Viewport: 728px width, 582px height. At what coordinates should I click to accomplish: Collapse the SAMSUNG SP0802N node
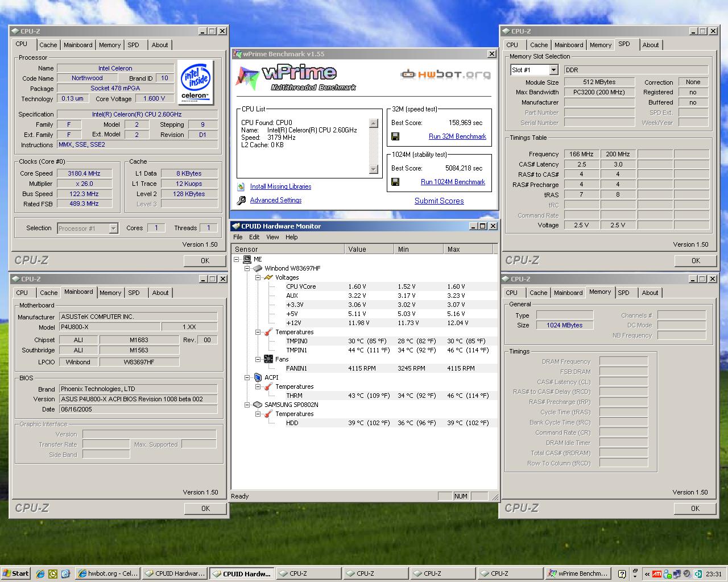[x=247, y=405]
